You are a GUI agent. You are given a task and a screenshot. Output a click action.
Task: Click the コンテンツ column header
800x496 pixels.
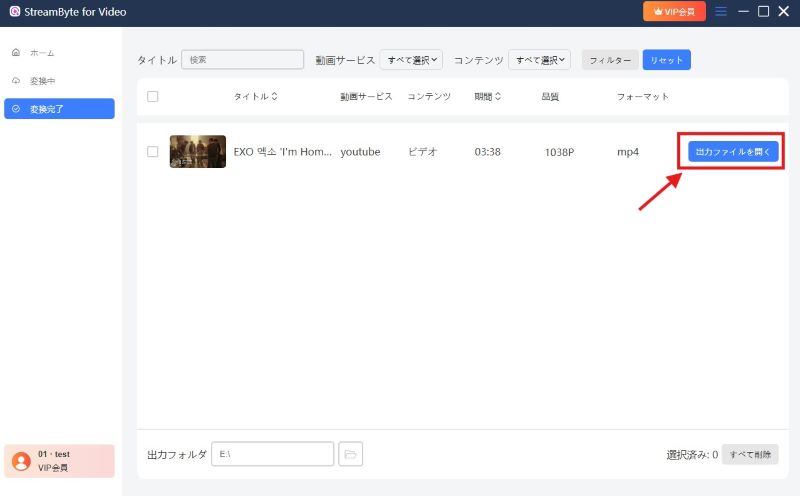point(429,96)
